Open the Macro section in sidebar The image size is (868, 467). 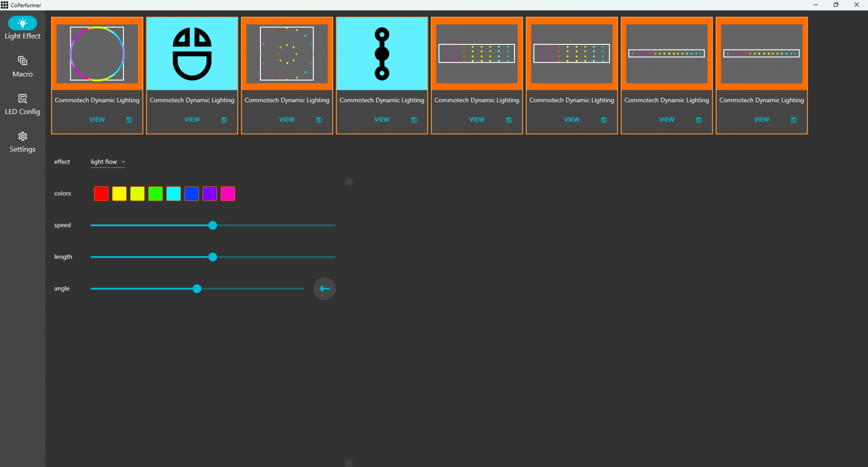pyautogui.click(x=22, y=67)
